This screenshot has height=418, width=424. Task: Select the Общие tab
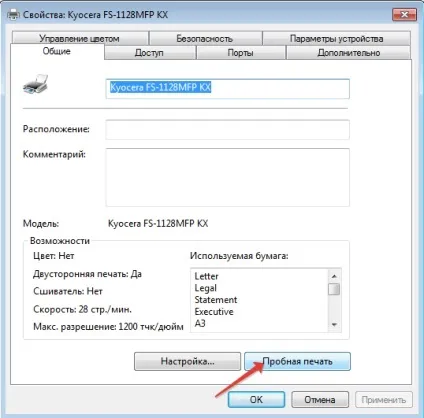[x=57, y=51]
